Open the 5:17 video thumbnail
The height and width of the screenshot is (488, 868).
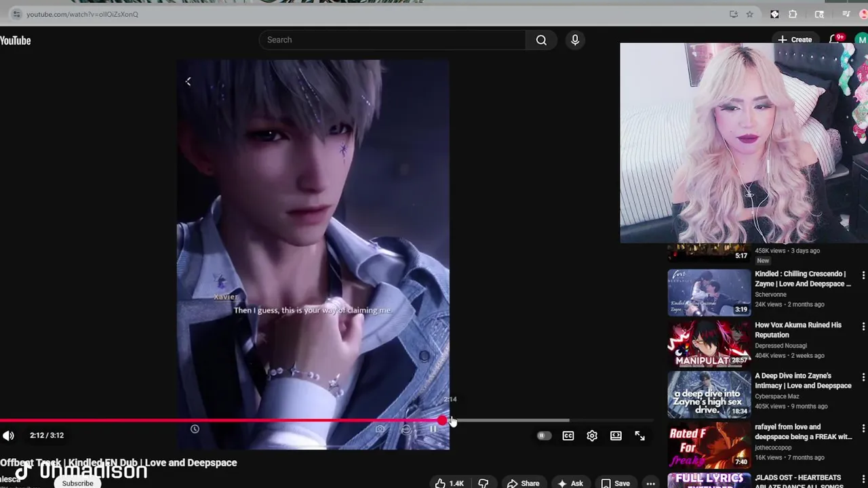pyautogui.click(x=709, y=252)
